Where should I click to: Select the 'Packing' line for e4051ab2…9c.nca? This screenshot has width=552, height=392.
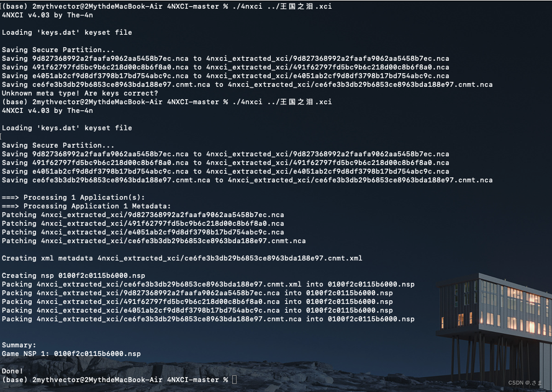coord(197,310)
